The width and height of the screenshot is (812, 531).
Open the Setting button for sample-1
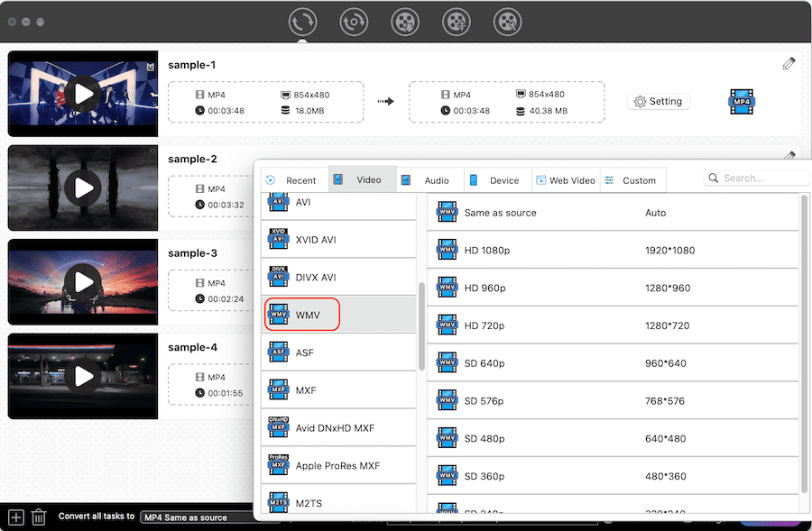click(x=659, y=102)
